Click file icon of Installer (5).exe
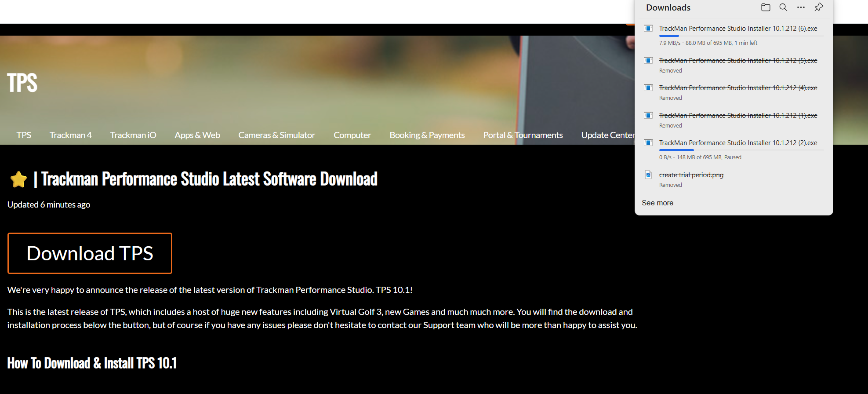This screenshot has height=394, width=868. tap(648, 61)
